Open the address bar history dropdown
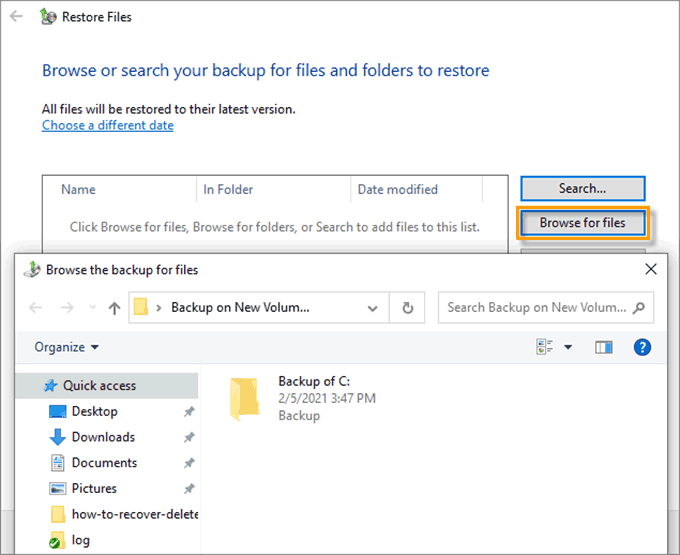The height and width of the screenshot is (555, 680). tap(372, 308)
